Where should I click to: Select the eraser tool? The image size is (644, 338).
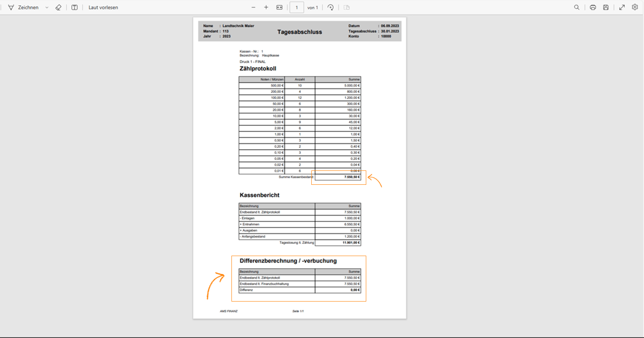[59, 7]
